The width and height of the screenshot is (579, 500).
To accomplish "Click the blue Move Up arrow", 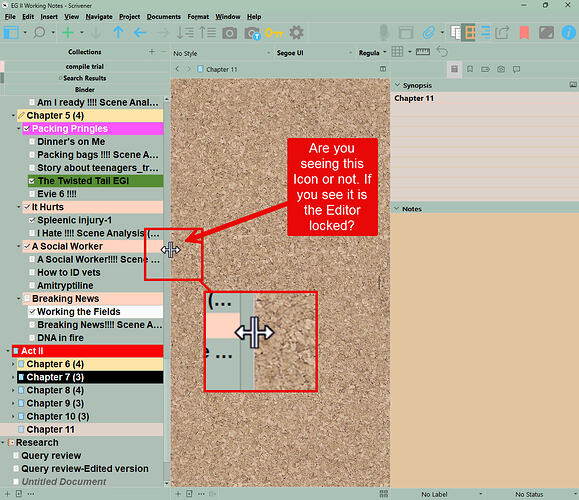I will point(118,33).
